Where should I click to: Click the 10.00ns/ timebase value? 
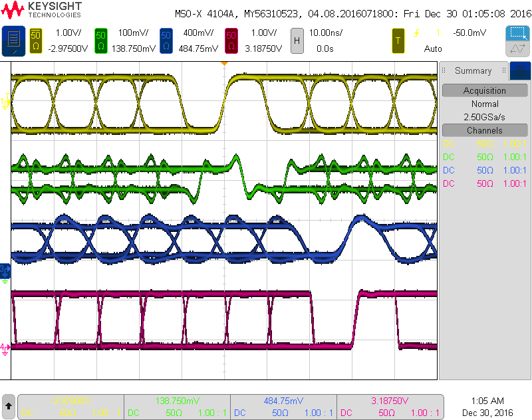326,33
